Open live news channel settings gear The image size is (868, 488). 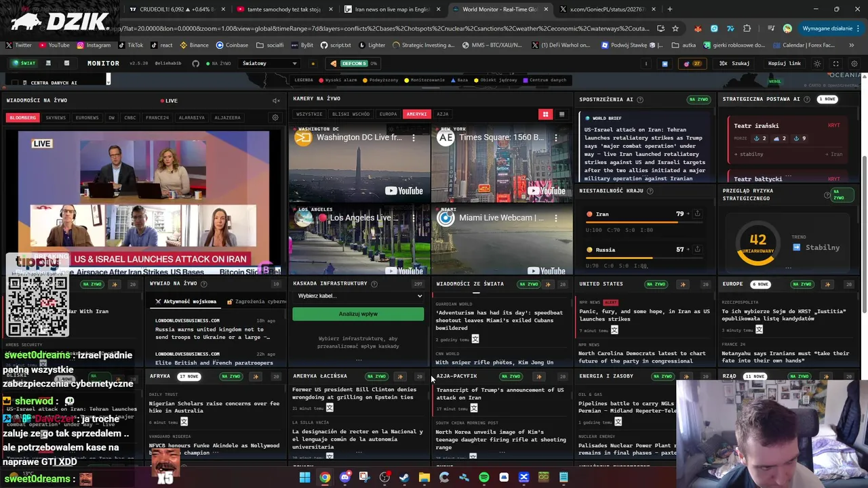point(275,117)
